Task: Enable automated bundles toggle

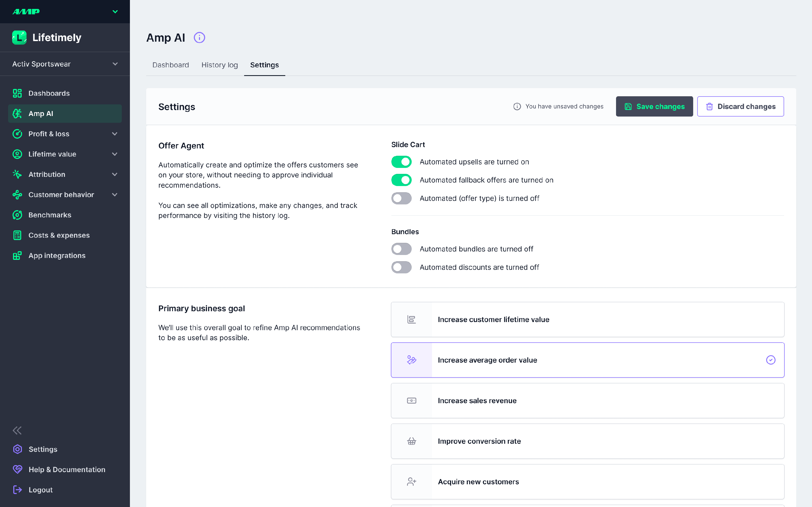Action: pos(401,249)
